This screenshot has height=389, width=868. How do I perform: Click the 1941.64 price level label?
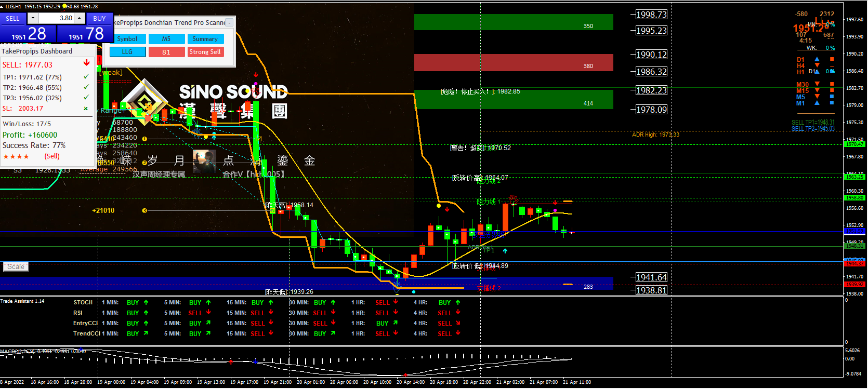pyautogui.click(x=651, y=277)
